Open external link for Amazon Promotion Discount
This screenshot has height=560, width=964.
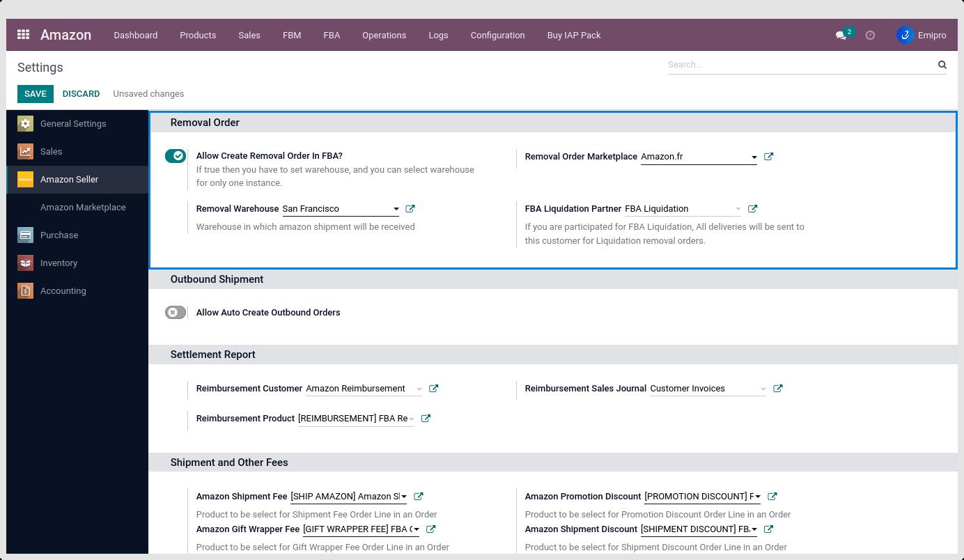click(772, 497)
